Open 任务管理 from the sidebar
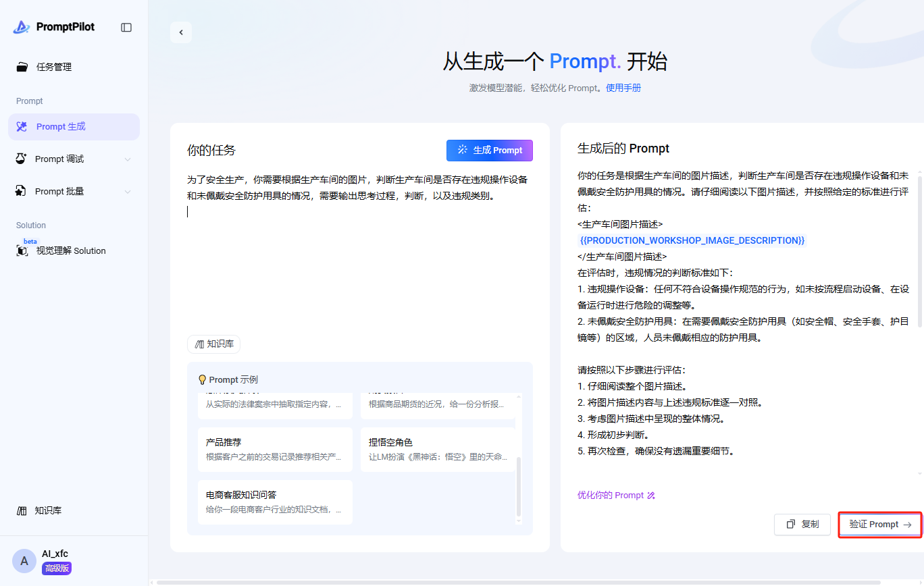This screenshot has width=924, height=586. point(53,67)
